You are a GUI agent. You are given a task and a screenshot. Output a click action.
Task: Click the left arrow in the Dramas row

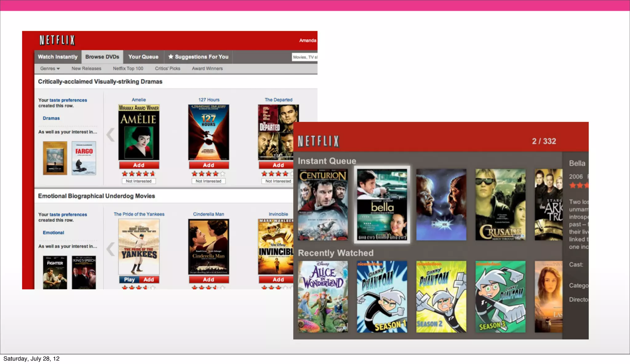point(110,135)
